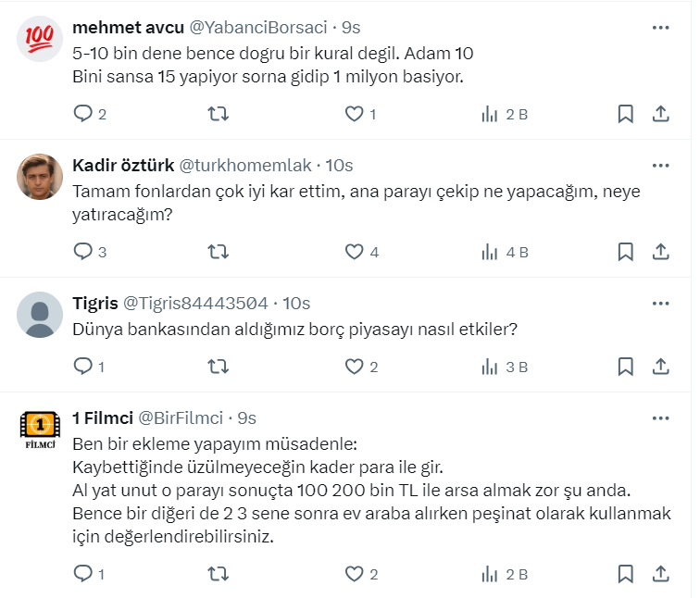Expand three-dot menu on 1 Filmci tweet
The image size is (700, 598).
[660, 417]
